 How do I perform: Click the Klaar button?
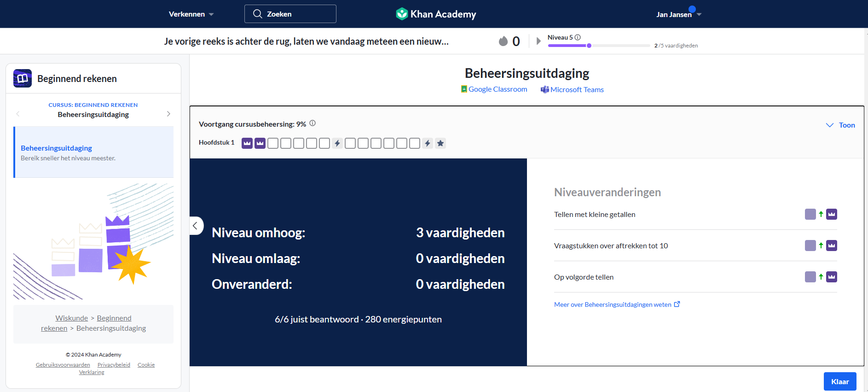click(x=840, y=381)
